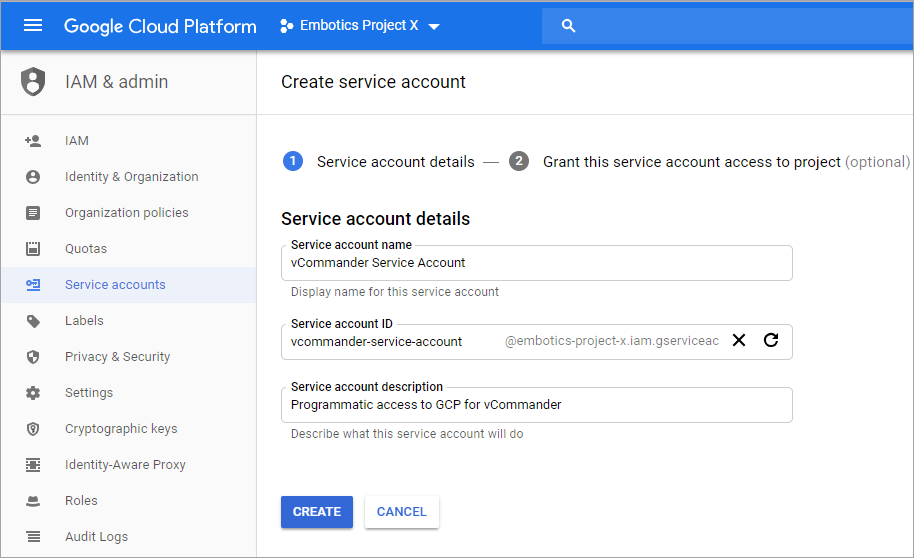The width and height of the screenshot is (914, 558).
Task: Click the Cryptographic keys shield icon
Action: (33, 429)
